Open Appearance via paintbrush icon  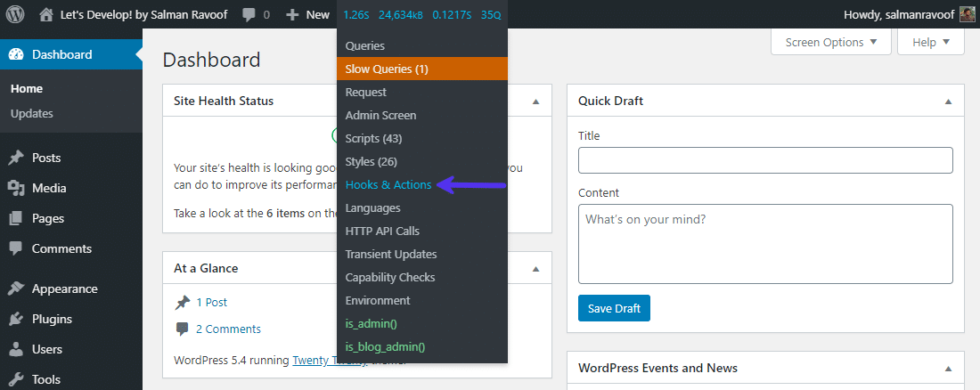[16, 288]
